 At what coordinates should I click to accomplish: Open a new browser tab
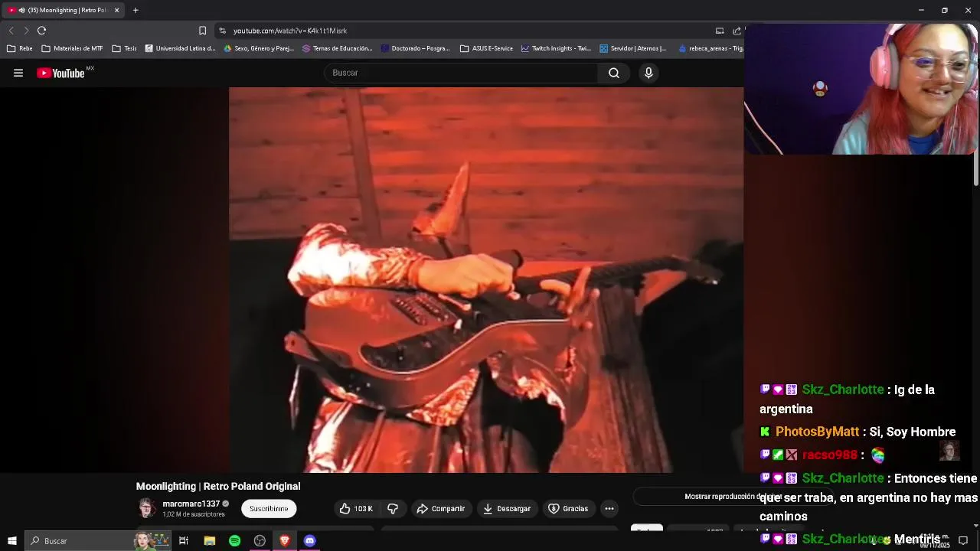coord(136,10)
